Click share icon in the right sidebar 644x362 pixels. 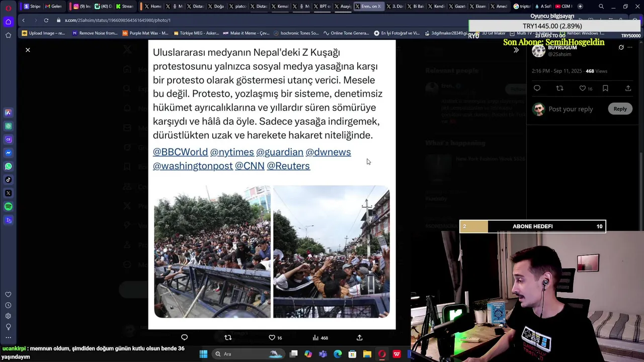coord(628,88)
